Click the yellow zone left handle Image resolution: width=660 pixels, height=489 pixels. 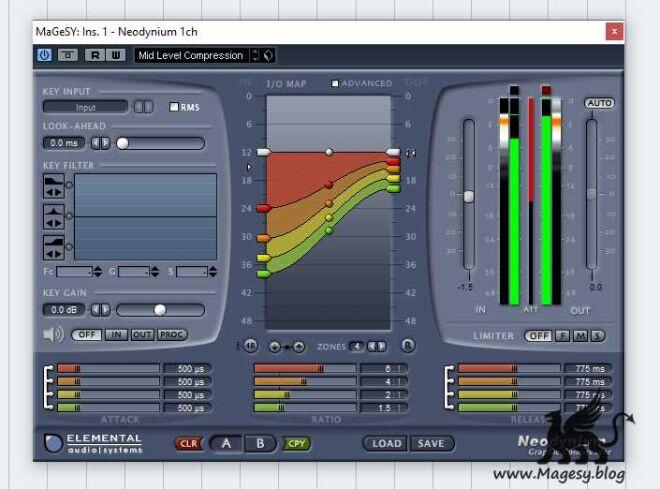coord(263,258)
